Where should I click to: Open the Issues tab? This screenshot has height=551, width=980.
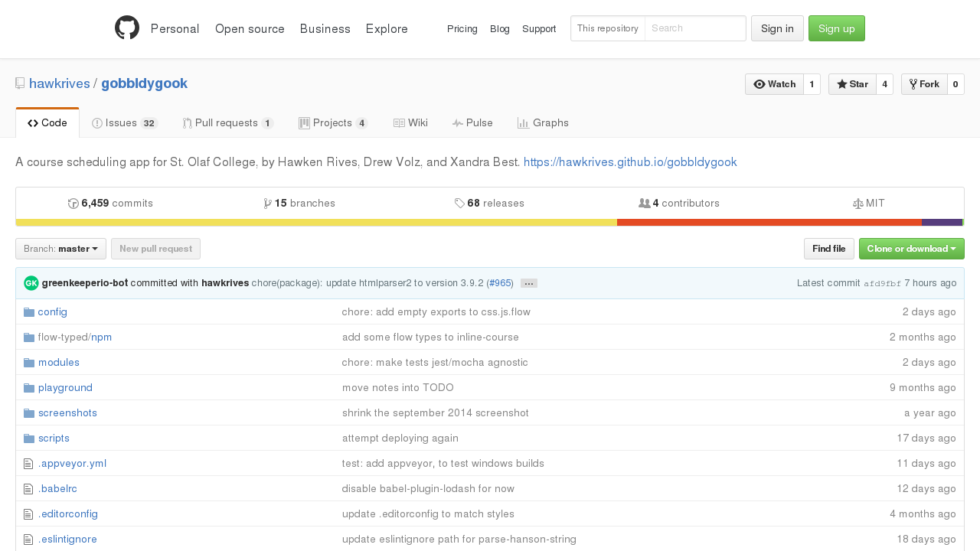tap(125, 122)
